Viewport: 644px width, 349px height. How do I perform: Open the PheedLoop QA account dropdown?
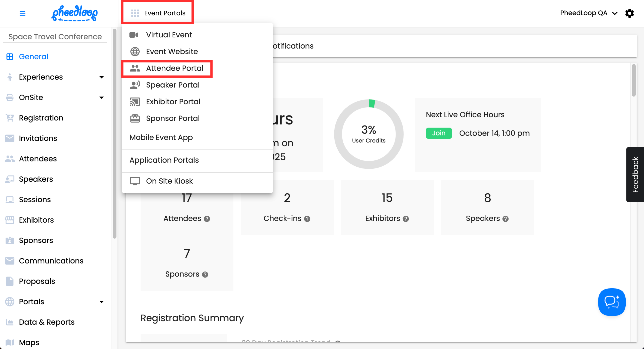coord(588,13)
